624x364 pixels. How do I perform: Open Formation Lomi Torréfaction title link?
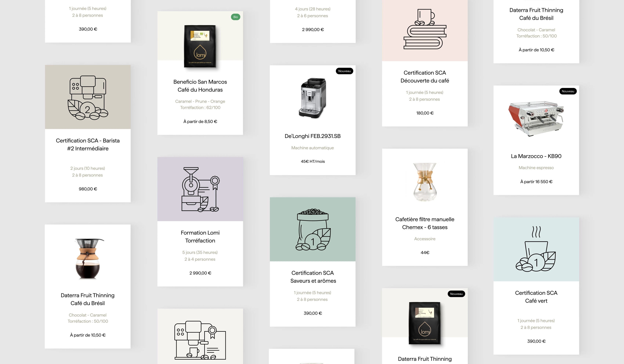(x=200, y=237)
